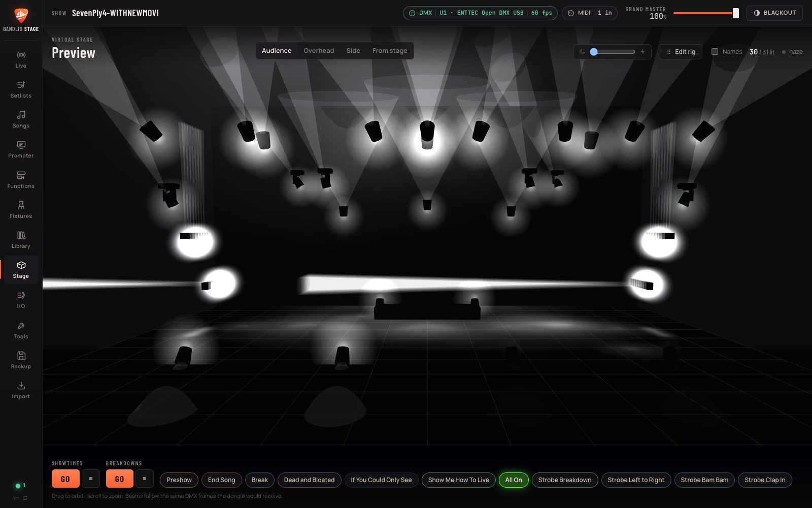Image resolution: width=812 pixels, height=508 pixels.
Task: Click the moon dim icon near slider
Action: (582, 52)
